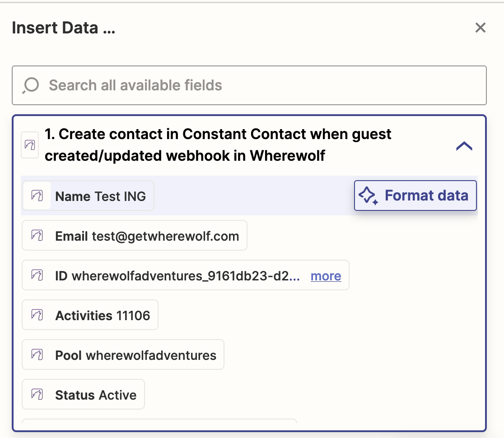Image resolution: width=504 pixels, height=438 pixels.
Task: Click the Wherewolf icon on the Status field
Action: coord(37,395)
